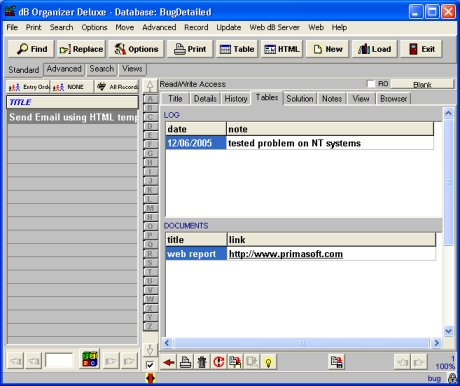
Task: Click vertical scrollbar up arrow in Tables panel
Action: [448, 113]
